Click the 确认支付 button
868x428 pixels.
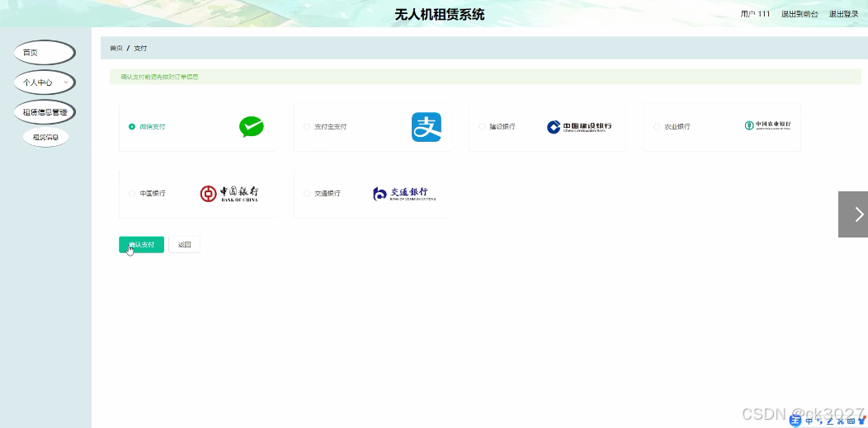click(x=141, y=244)
